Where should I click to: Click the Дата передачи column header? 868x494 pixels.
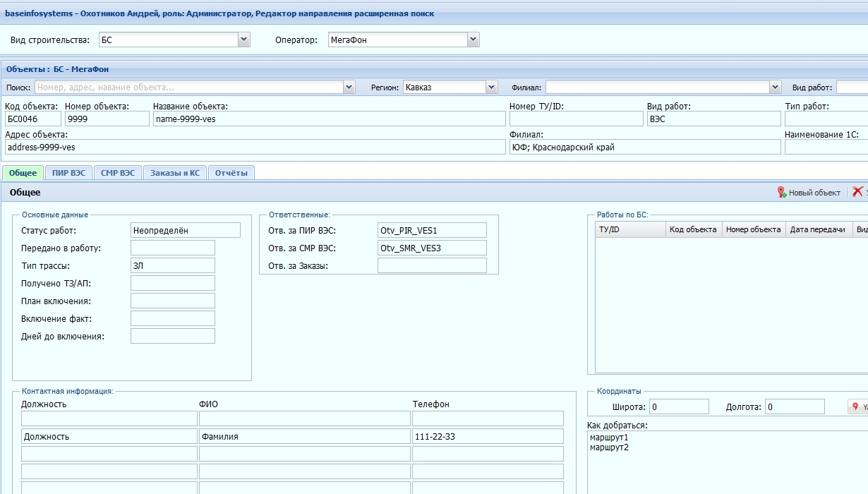pyautogui.click(x=819, y=229)
